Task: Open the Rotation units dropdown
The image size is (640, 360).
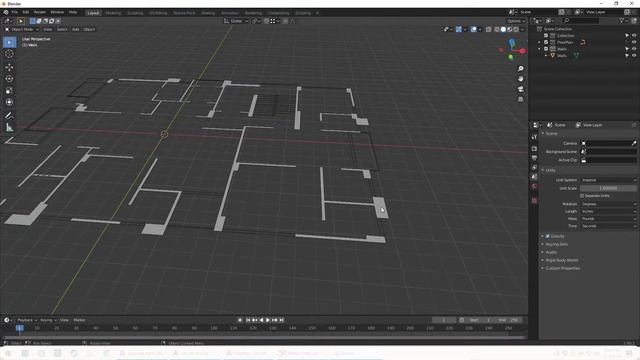Action: point(608,204)
